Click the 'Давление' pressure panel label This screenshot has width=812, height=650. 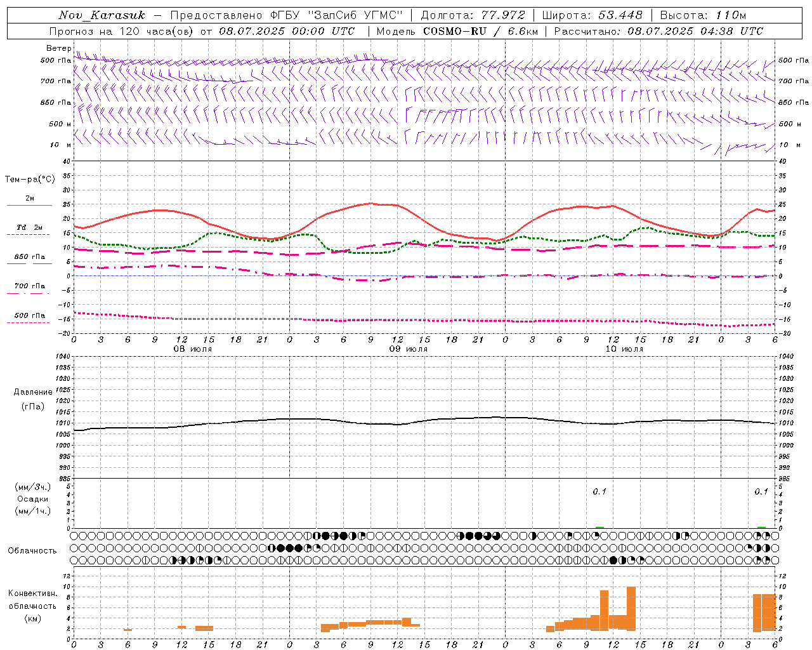coord(33,392)
